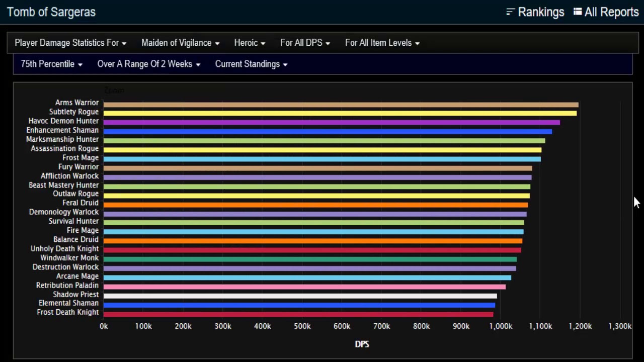Click the Arms Warrior DPS bar

(341, 105)
